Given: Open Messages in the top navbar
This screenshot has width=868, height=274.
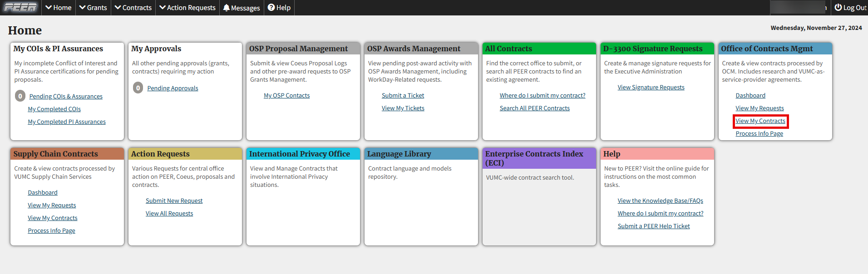Looking at the screenshot, I should click(x=242, y=8).
